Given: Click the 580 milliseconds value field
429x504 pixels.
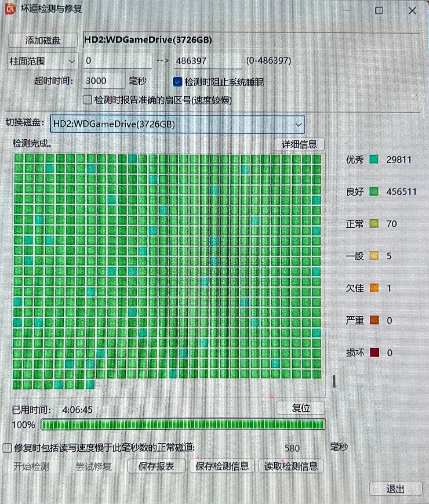Looking at the screenshot, I should coord(292,448).
